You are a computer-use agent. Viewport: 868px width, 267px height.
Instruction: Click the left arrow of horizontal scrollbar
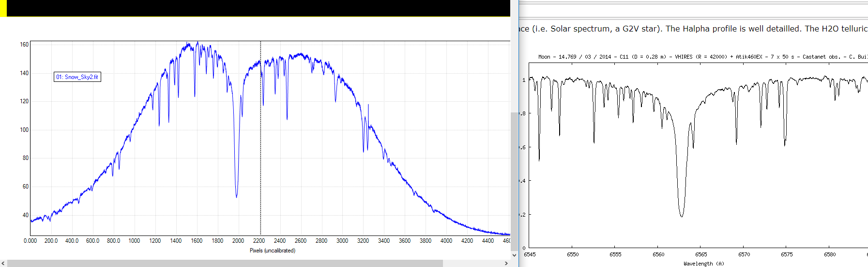(3, 263)
